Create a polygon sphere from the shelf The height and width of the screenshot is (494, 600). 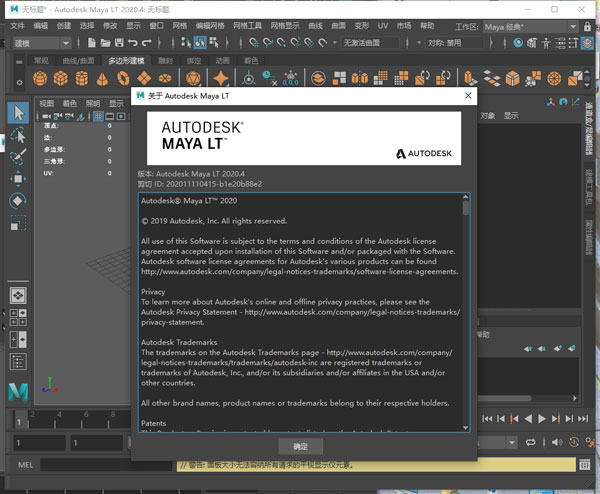click(40, 78)
